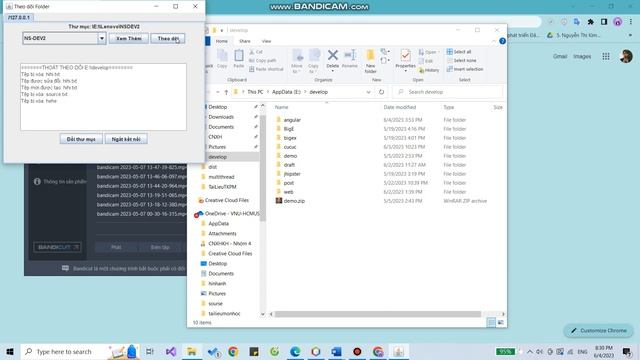The height and width of the screenshot is (360, 640).
Task: Open the Chrome extensions puzzle icon
Action: pos(591,22)
